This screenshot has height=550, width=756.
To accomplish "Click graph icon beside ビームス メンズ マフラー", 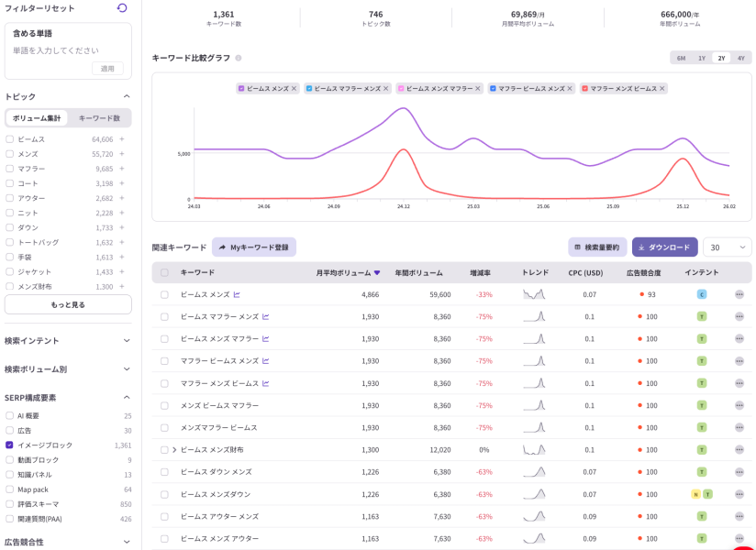I will (266, 338).
